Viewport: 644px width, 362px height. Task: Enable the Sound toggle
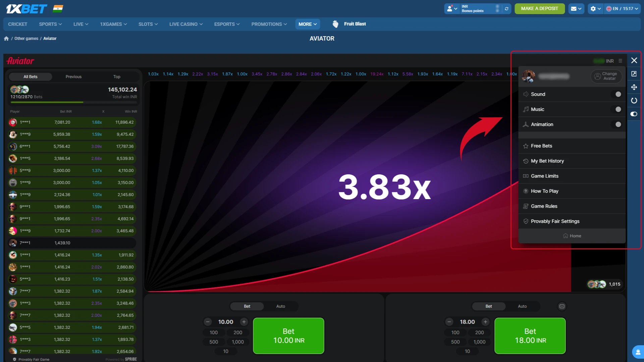(618, 94)
